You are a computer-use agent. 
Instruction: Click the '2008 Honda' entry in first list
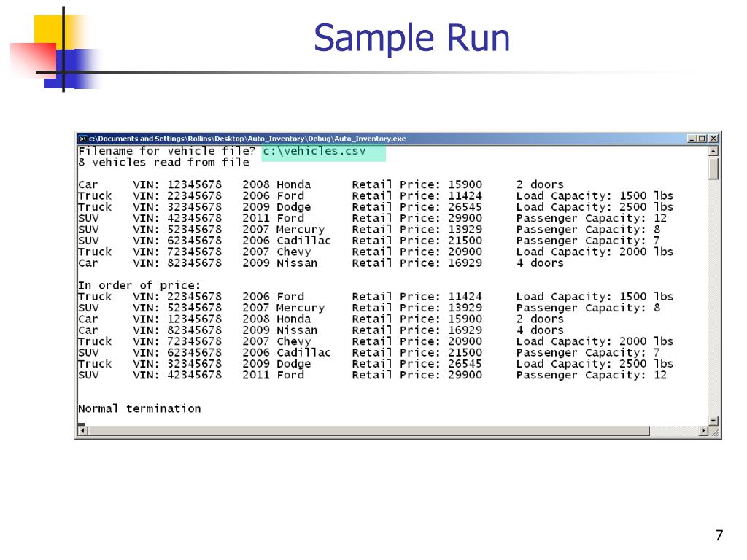(x=276, y=184)
